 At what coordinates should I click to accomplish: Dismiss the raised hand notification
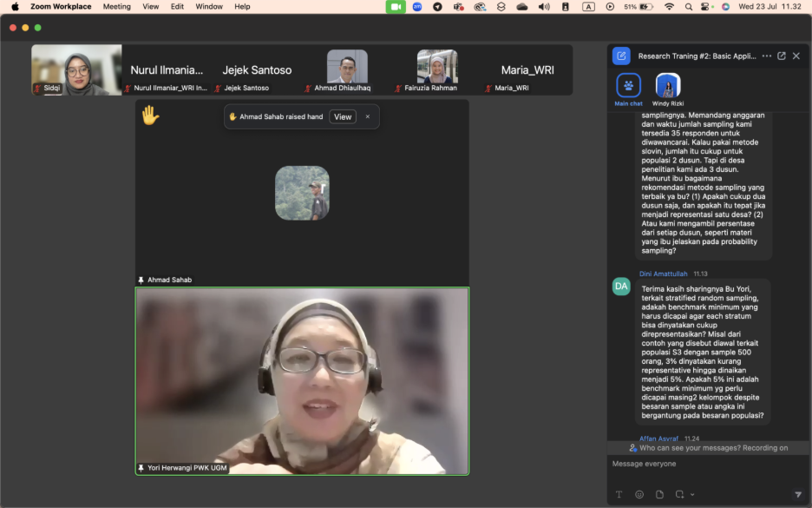[368, 116]
